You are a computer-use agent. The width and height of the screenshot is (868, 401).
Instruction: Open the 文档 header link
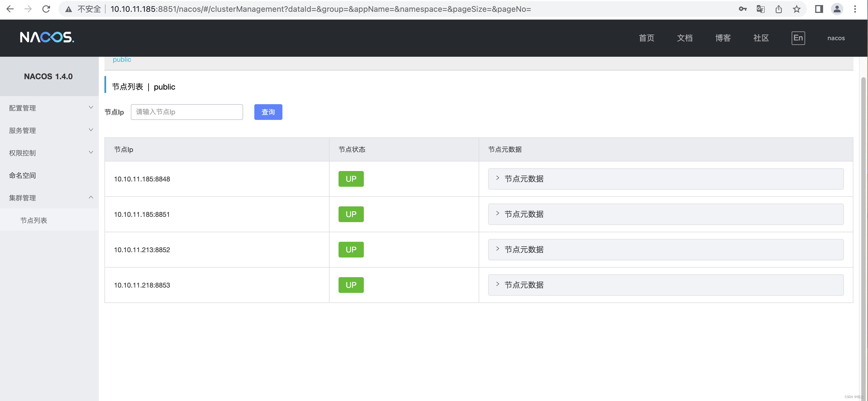pyautogui.click(x=685, y=38)
